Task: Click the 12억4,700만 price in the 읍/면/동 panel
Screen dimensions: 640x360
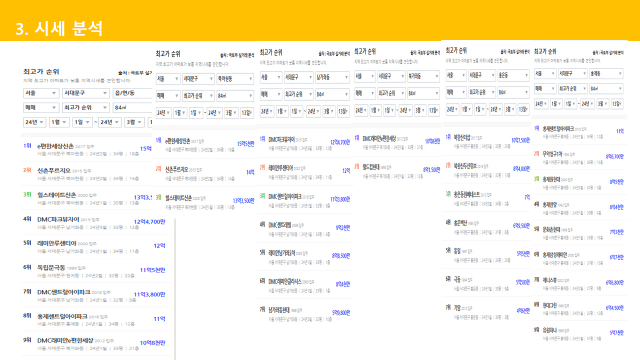Action: 150,222
